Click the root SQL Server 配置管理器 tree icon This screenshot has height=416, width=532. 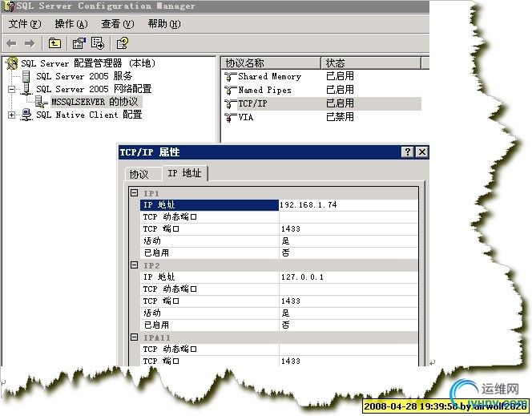click(12, 63)
